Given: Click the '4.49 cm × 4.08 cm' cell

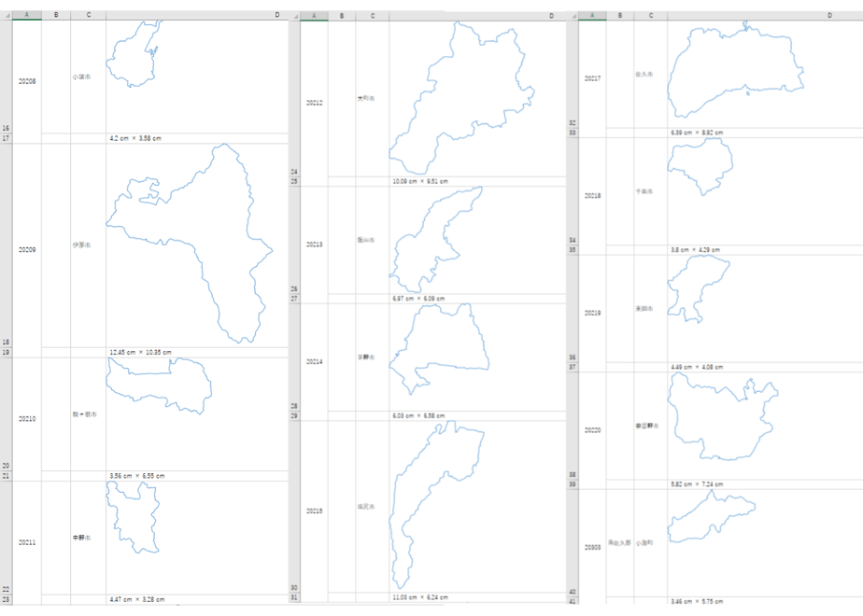Looking at the screenshot, I should [x=765, y=367].
